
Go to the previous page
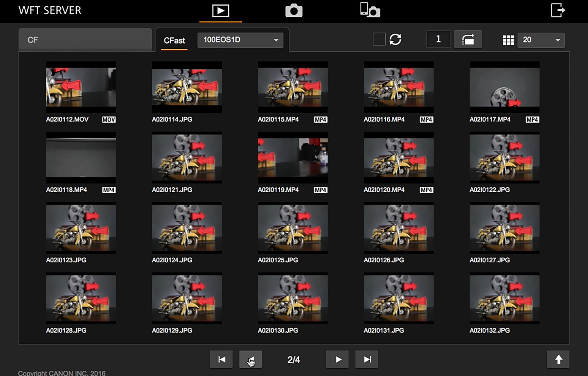(250, 359)
